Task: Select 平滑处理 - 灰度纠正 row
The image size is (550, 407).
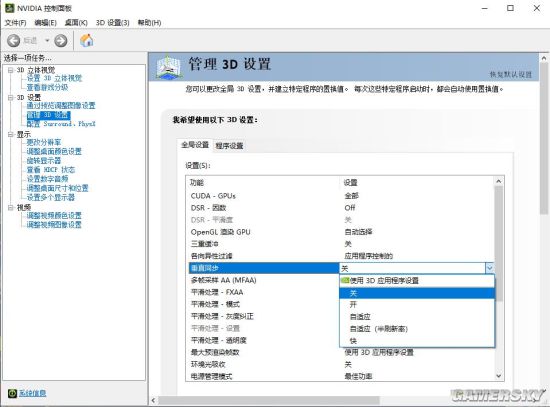Action: [x=264, y=316]
